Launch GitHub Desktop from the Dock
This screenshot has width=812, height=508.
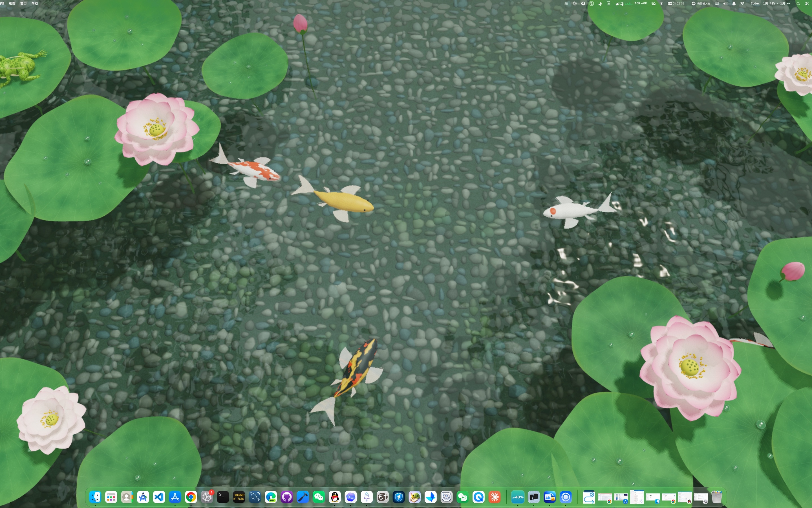click(x=287, y=497)
